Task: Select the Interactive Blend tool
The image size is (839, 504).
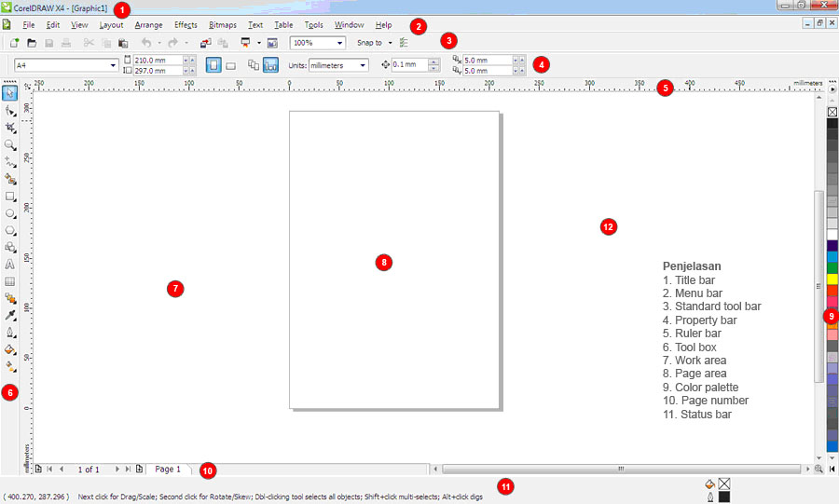Action: click(x=9, y=298)
